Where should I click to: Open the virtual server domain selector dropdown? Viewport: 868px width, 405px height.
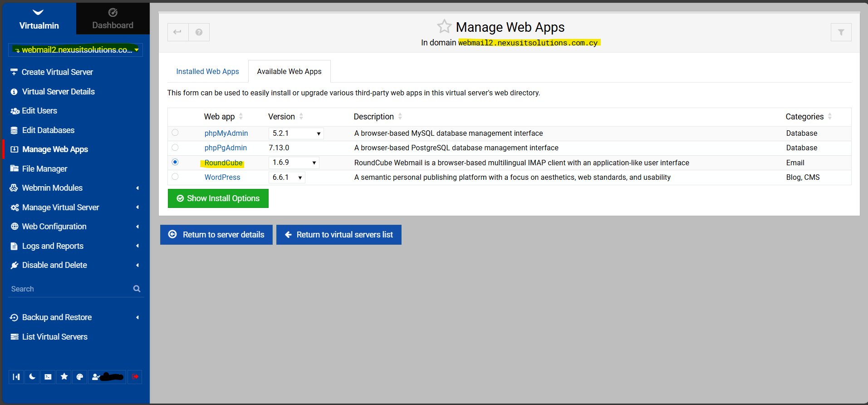click(75, 50)
